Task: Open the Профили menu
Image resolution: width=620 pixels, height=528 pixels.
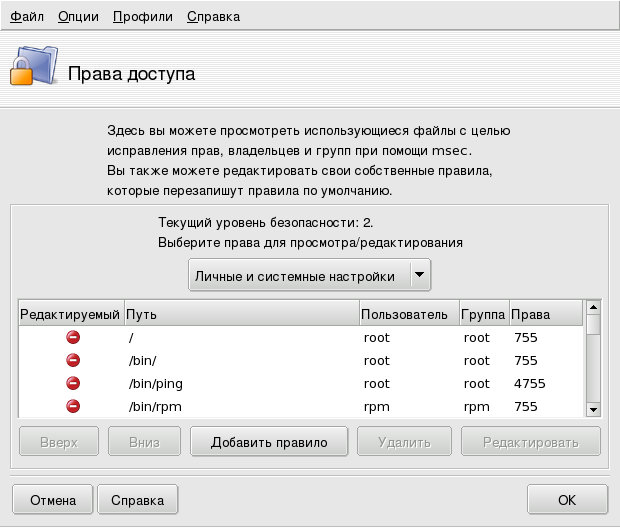Action: [x=143, y=17]
